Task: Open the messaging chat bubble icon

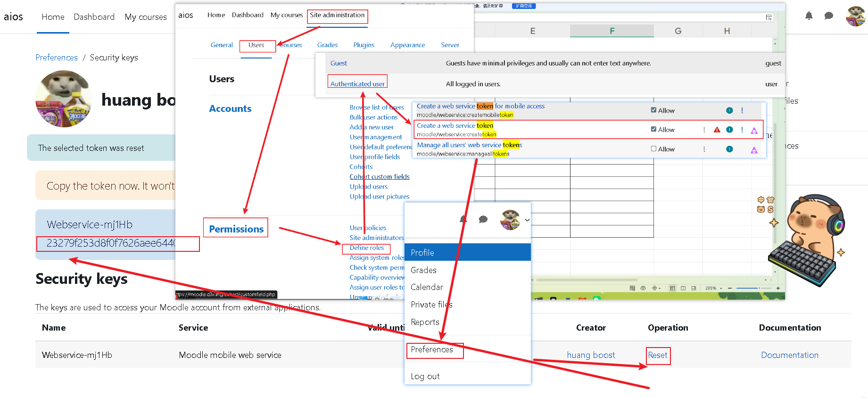Action: click(828, 16)
